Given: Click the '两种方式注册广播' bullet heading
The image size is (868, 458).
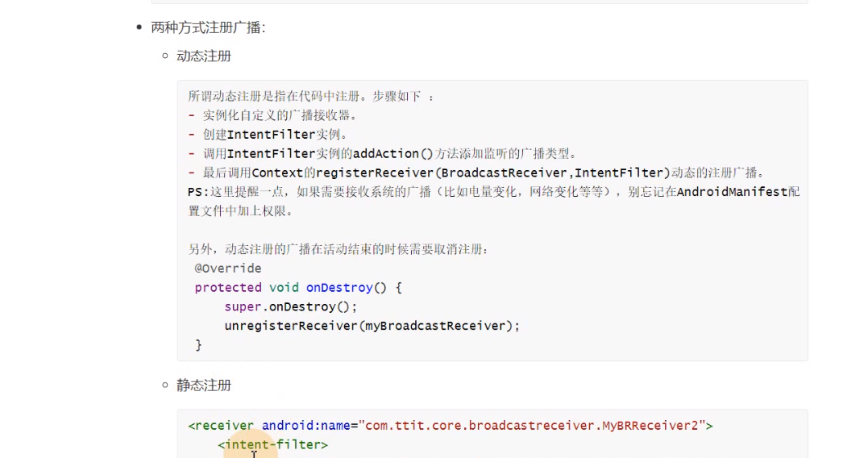Looking at the screenshot, I should [207, 27].
